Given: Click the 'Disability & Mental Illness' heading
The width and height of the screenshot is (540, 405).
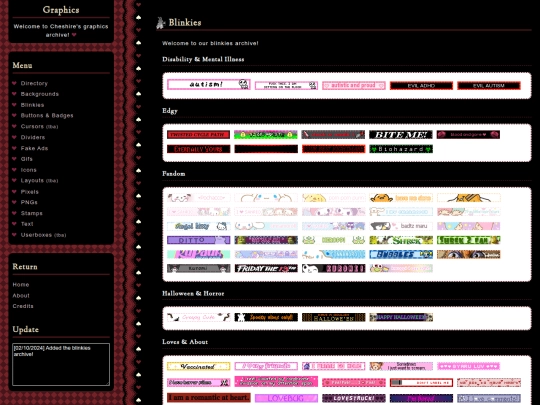Looking at the screenshot, I should (x=203, y=59).
